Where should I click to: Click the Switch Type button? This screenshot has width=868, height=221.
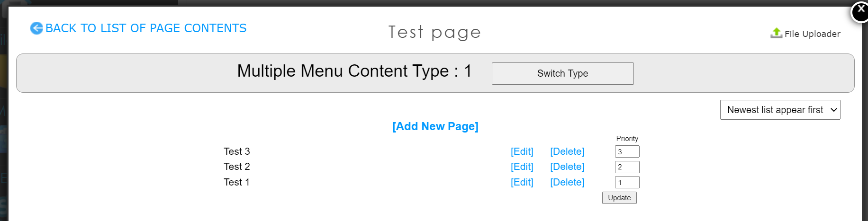pyautogui.click(x=562, y=73)
